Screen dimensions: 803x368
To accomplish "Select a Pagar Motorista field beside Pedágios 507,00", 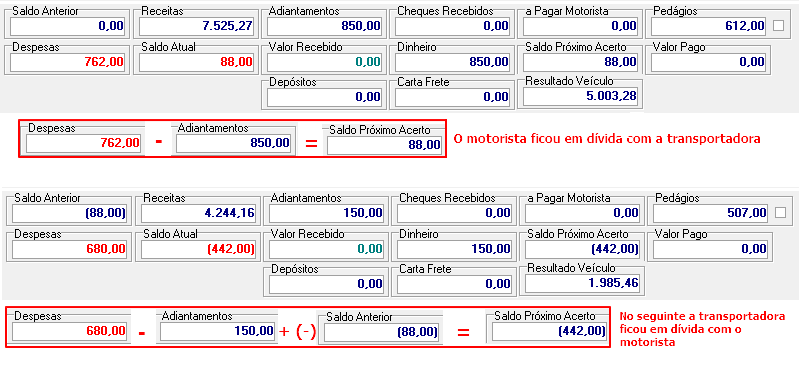I will pyautogui.click(x=583, y=212).
